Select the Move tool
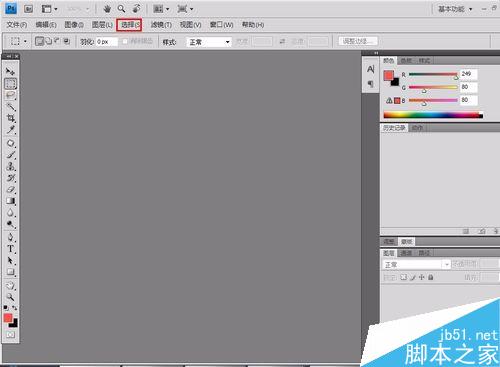 pos(10,71)
